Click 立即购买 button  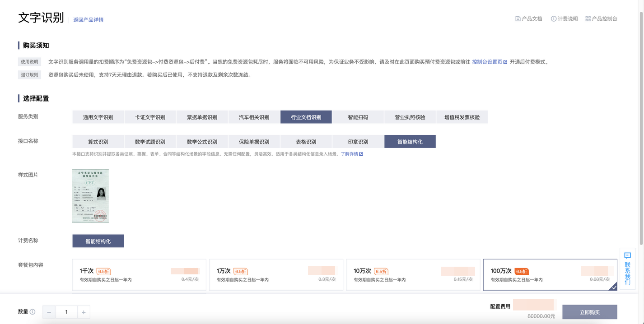coord(590,312)
